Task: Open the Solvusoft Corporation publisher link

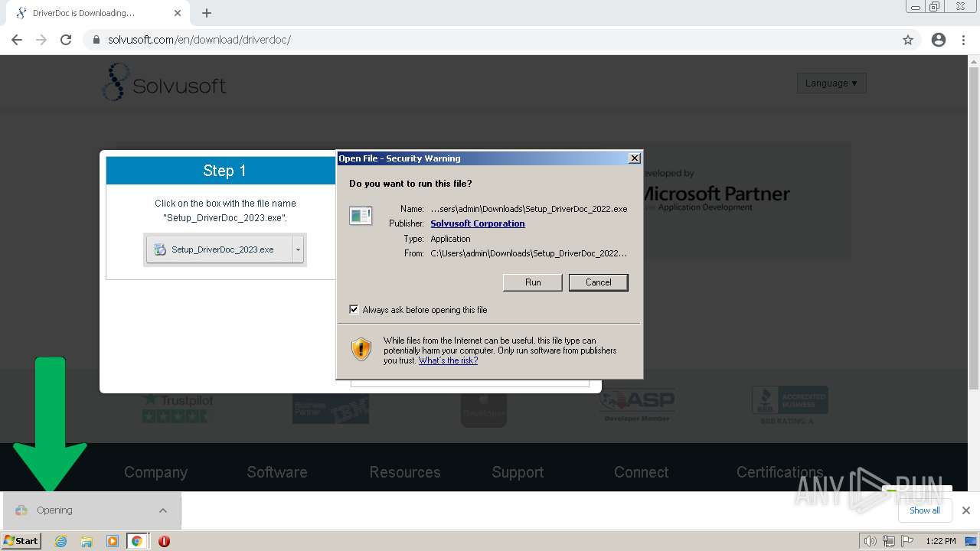Action: point(477,223)
